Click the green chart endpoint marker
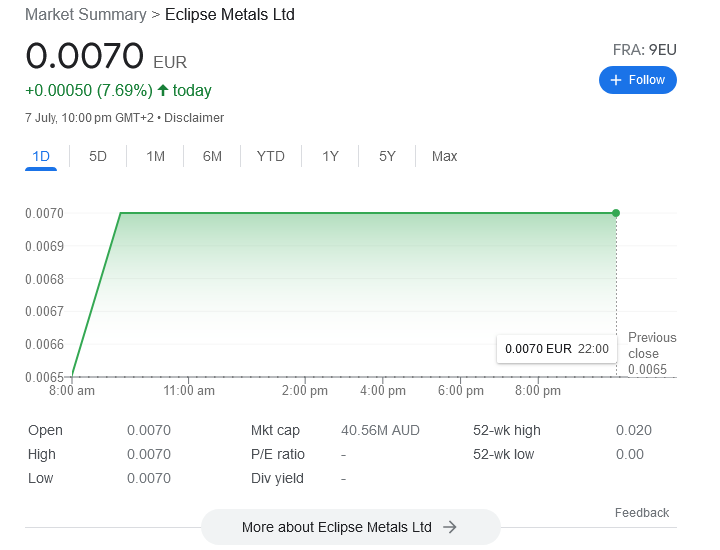Screen dimensions: 720x550 tap(616, 213)
